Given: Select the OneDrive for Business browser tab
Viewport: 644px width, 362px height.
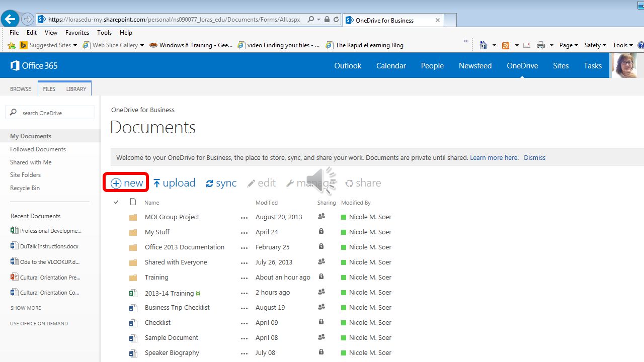Looking at the screenshot, I should point(393,20).
